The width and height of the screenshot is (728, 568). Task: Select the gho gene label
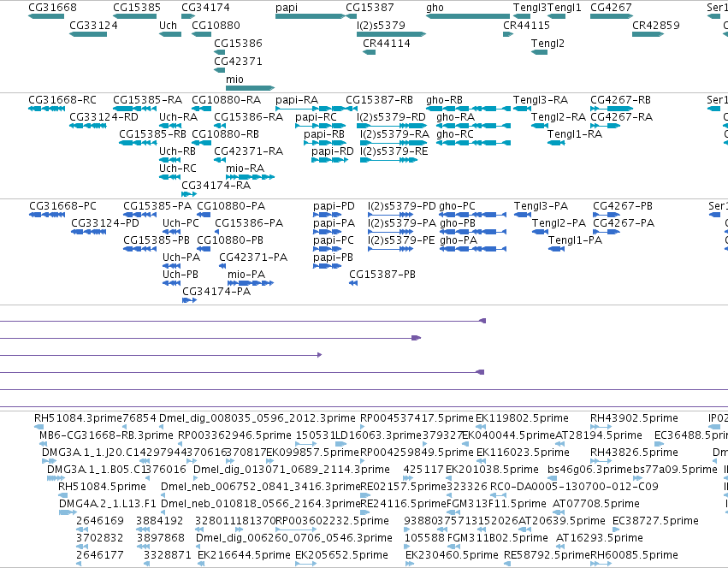(435, 8)
